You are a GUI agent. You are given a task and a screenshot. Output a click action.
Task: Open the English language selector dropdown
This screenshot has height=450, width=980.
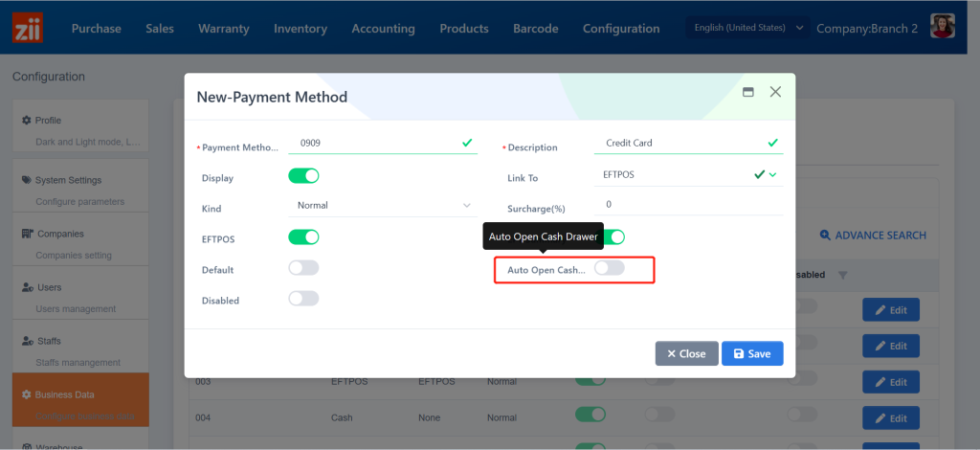[x=748, y=28]
